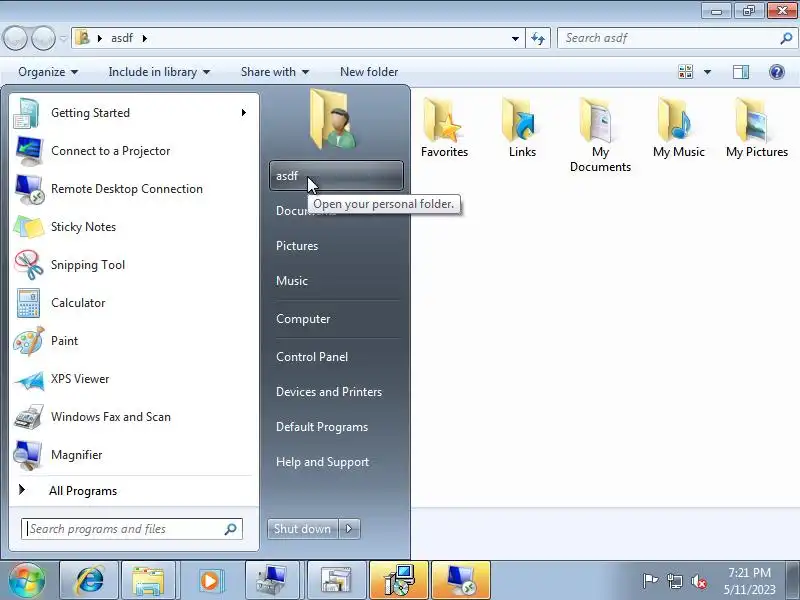Click the user account picture icon
Viewport: 800px width, 600px height.
pos(334,119)
